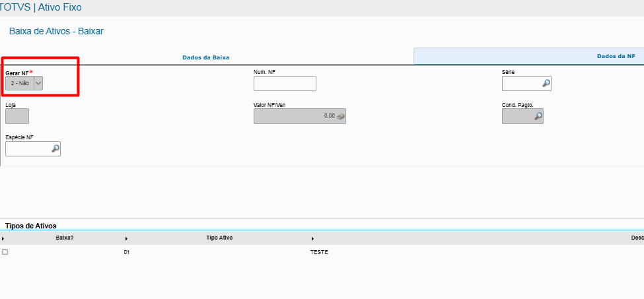Click arrow before the last column header

coord(312,239)
